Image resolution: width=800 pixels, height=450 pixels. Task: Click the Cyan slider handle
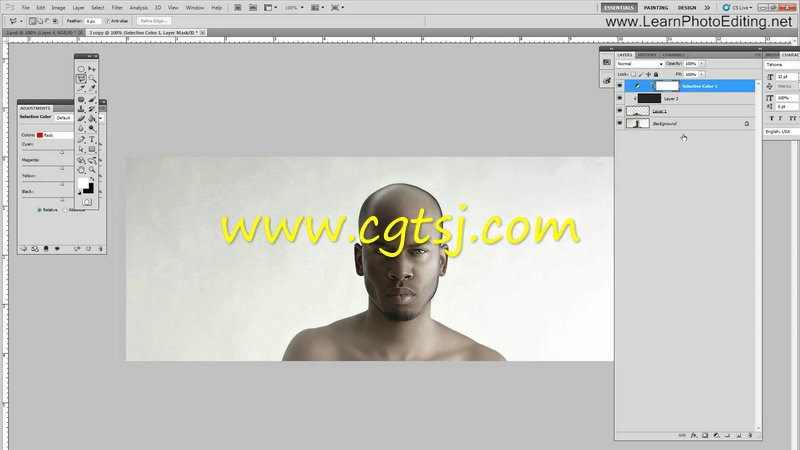(x=62, y=152)
